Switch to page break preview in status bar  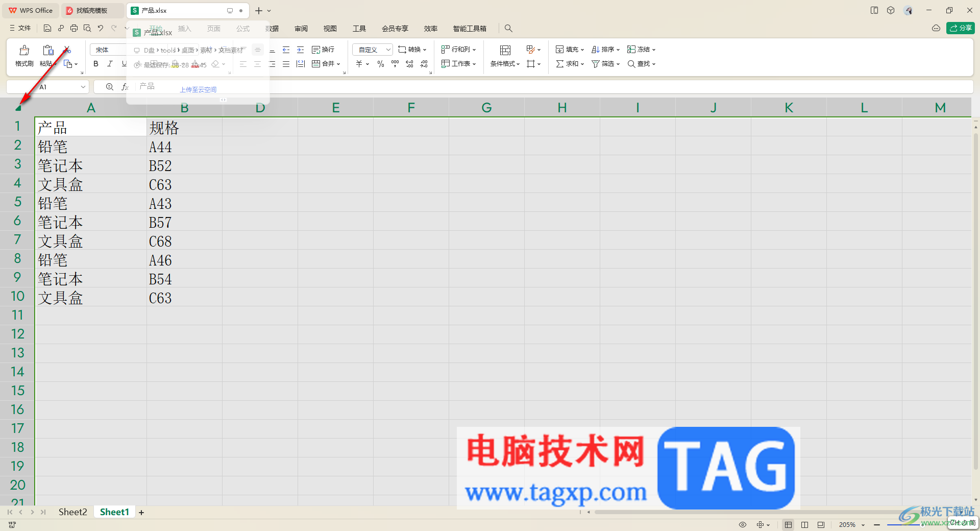click(821, 524)
